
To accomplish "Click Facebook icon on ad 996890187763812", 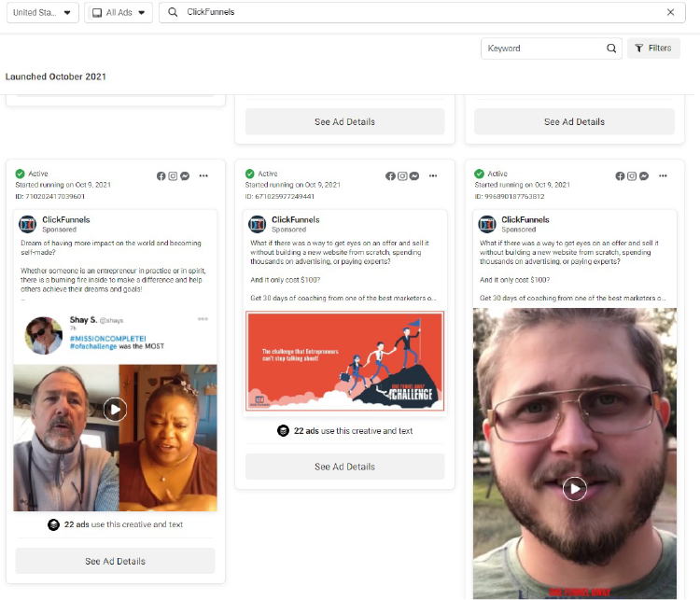I will tap(620, 176).
